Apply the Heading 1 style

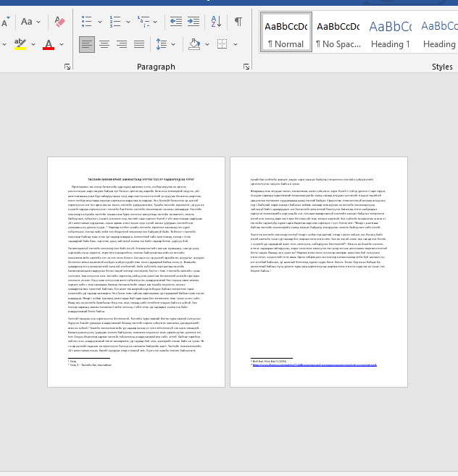(x=390, y=33)
